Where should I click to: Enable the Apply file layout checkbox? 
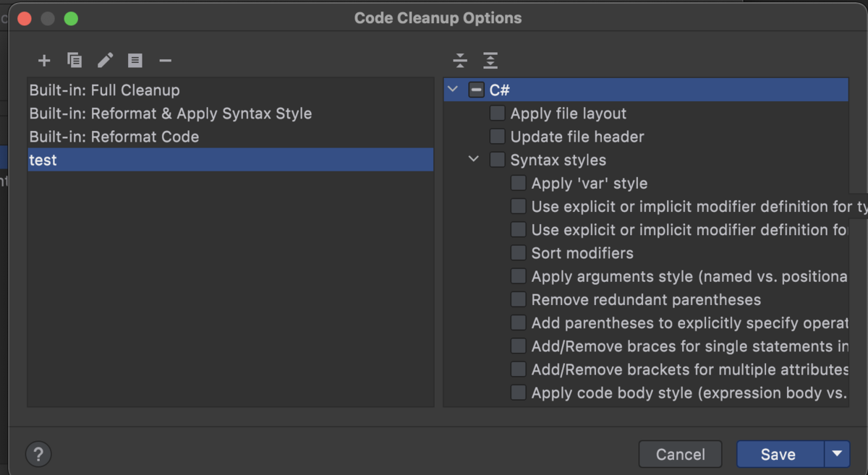(497, 114)
